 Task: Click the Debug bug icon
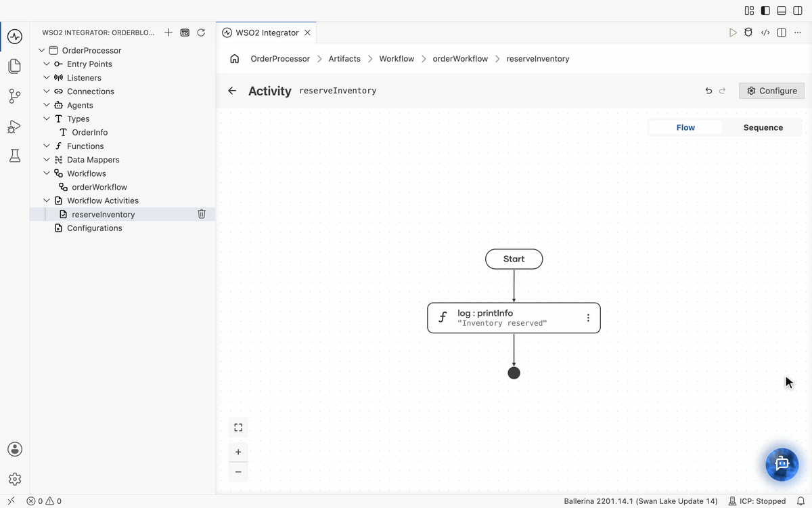[x=748, y=33]
